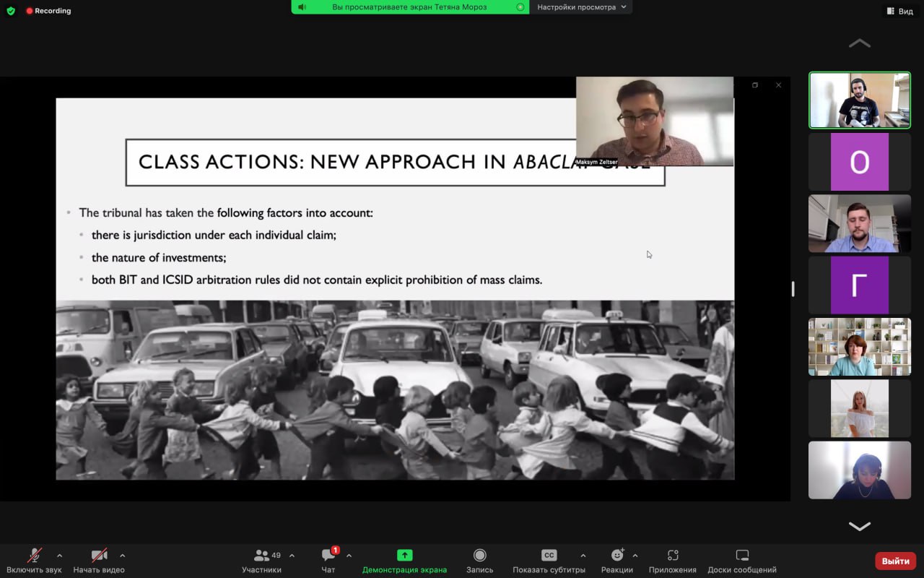The width and height of the screenshot is (924, 578).
Task: Select participant thumbnail with letter O
Action: click(x=859, y=162)
